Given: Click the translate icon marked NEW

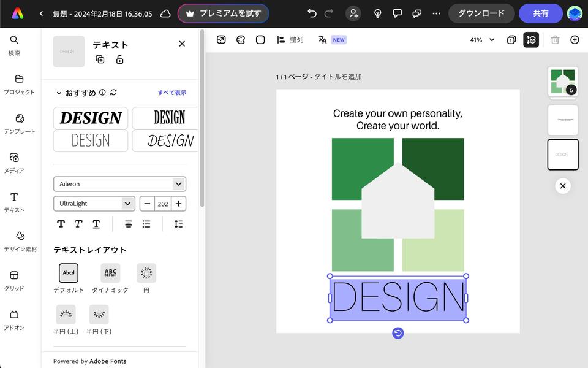Looking at the screenshot, I should pyautogui.click(x=323, y=40).
